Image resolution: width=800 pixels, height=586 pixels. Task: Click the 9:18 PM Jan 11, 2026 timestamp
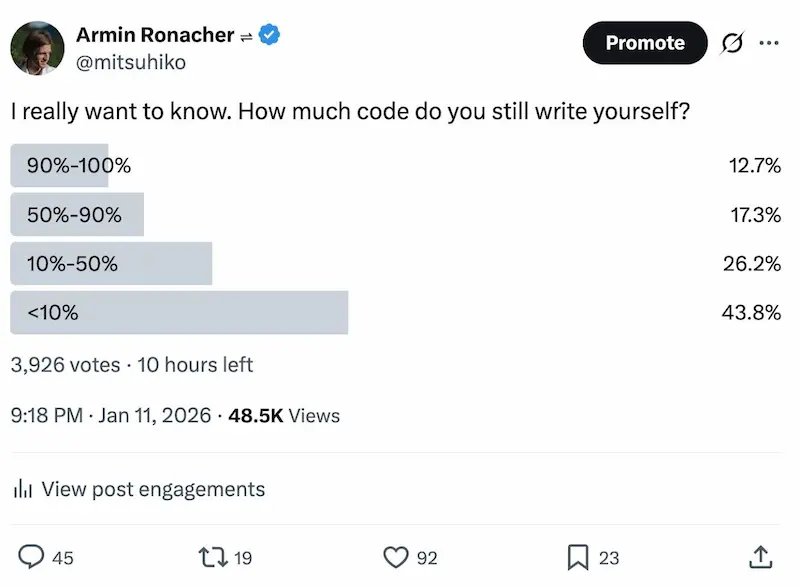pos(110,415)
